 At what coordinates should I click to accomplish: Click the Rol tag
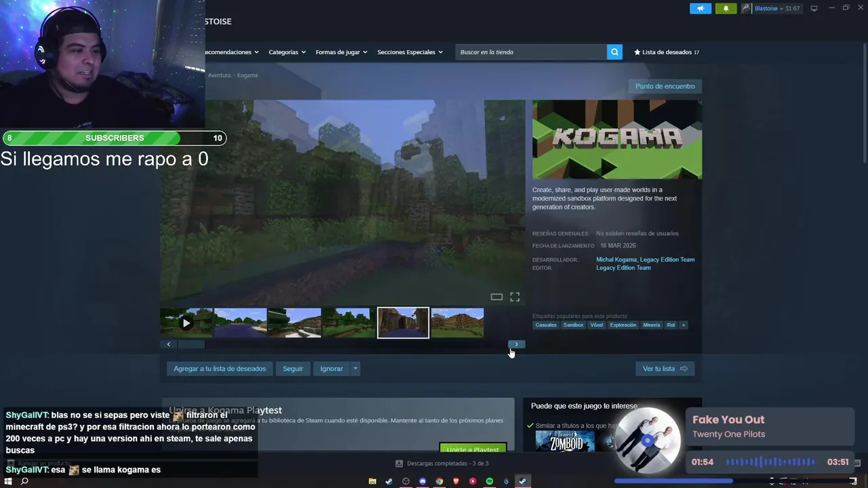pos(671,325)
